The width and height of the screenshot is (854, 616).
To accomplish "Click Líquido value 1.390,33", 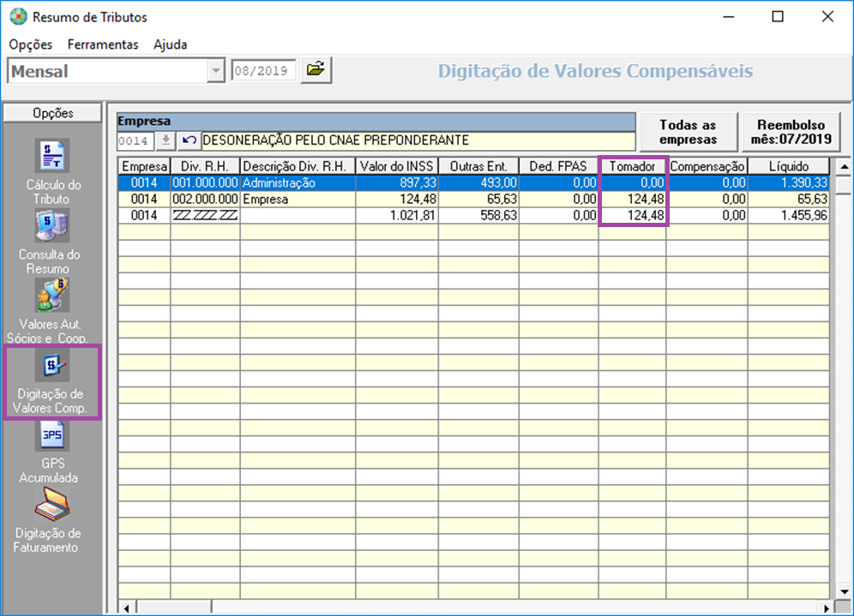I will (789, 182).
